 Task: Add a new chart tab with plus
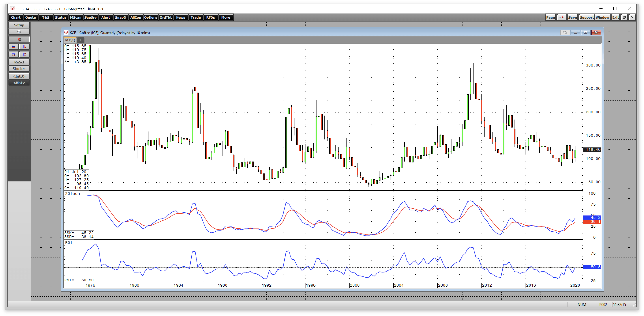point(80,40)
